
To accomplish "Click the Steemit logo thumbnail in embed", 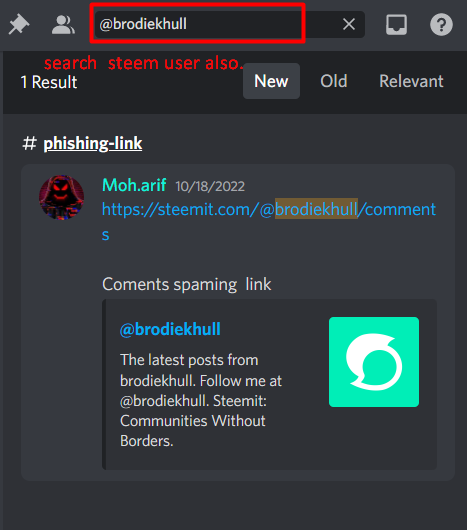I will tap(374, 362).
